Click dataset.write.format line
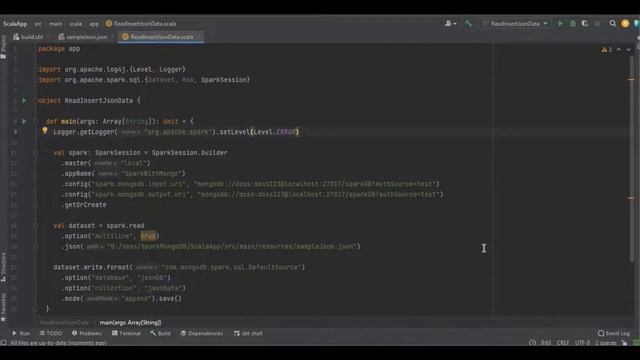Screen dimensions: 640x360 pyautogui.click(x=179, y=267)
